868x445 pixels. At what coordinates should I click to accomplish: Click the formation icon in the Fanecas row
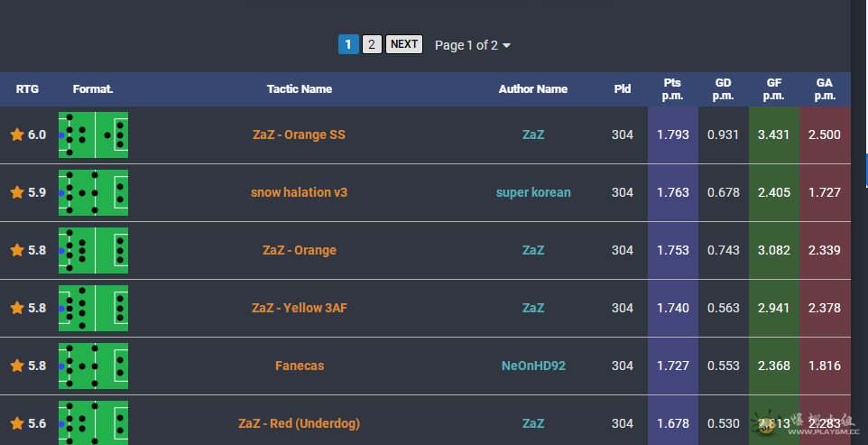(94, 366)
